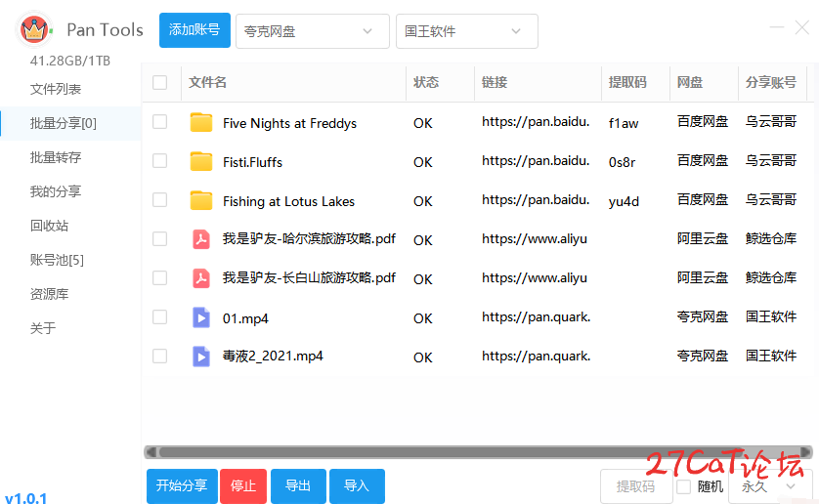Image resolution: width=819 pixels, height=504 pixels.
Task: Open the 国王软件 account dropdown
Action: (x=467, y=31)
